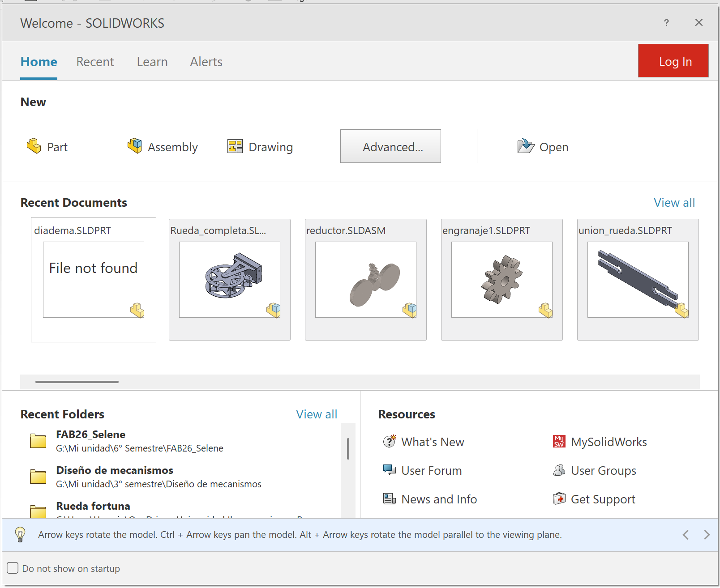Click the User Forum chat icon
The height and width of the screenshot is (588, 720).
[390, 470]
